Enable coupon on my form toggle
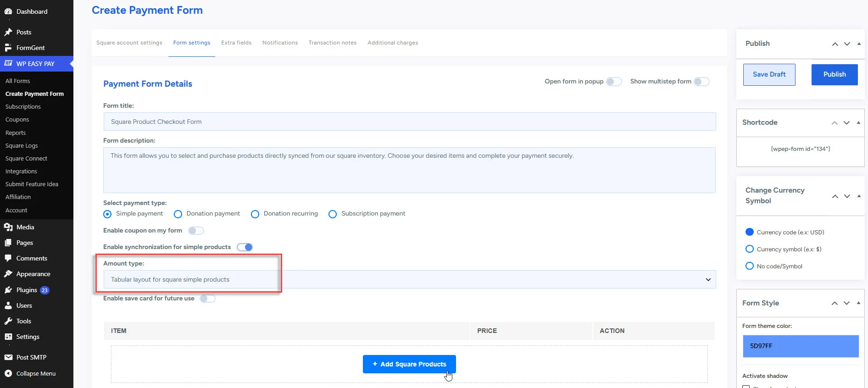 pos(196,231)
